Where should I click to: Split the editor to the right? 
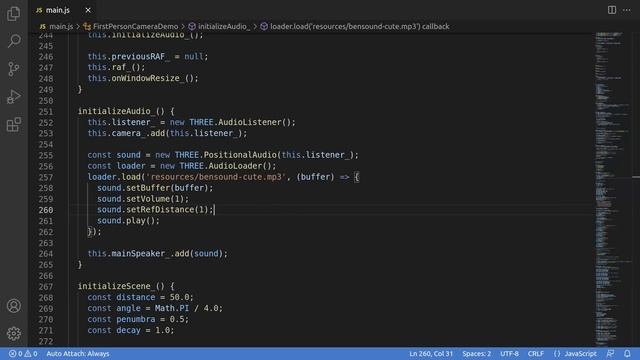point(611,10)
